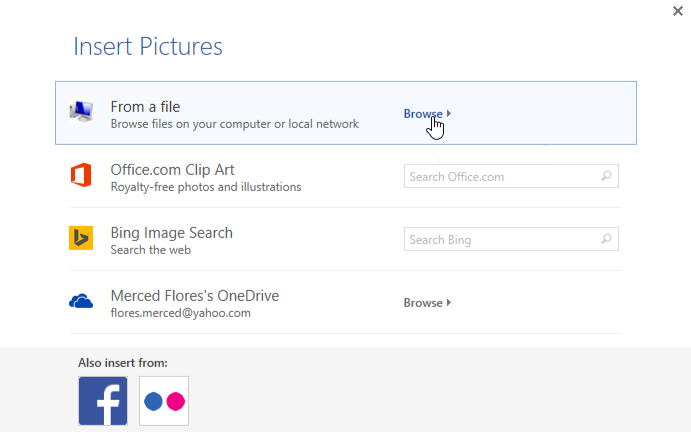
Task: Browse for a file on your computer
Action: pos(423,114)
